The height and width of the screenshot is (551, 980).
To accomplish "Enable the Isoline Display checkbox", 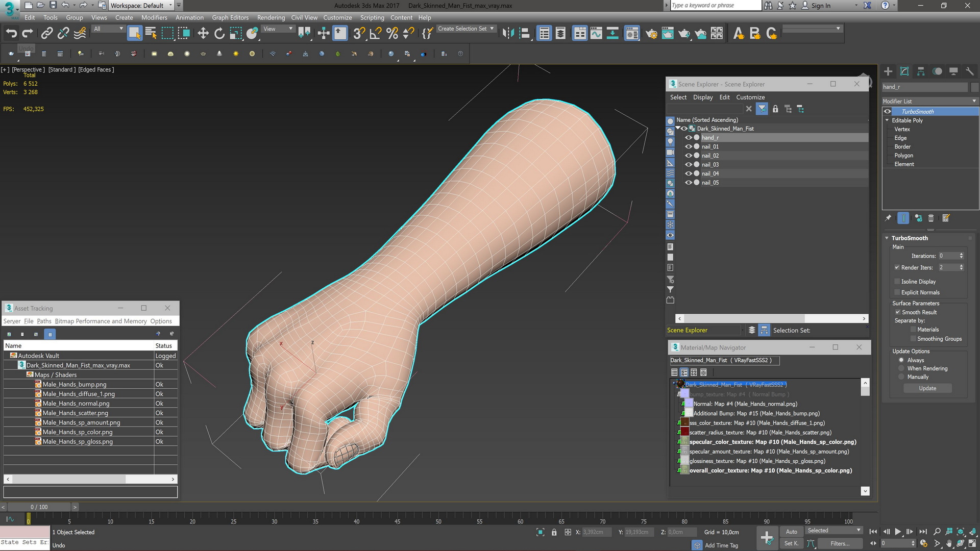I will pyautogui.click(x=897, y=282).
